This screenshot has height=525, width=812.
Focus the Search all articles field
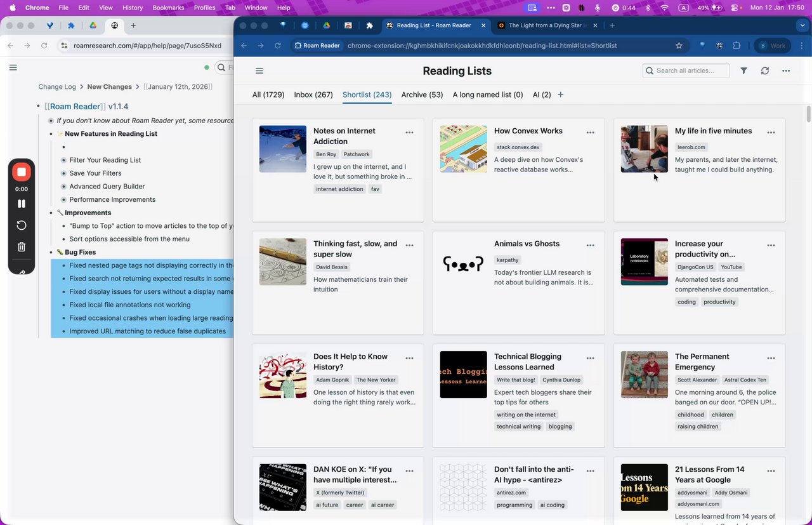coord(686,70)
